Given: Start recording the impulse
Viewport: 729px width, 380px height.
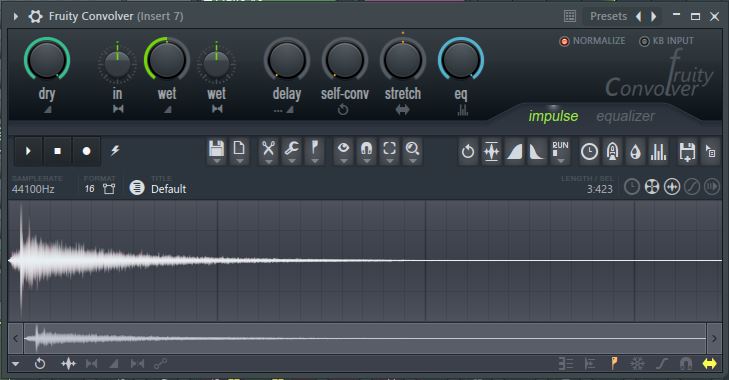Looking at the screenshot, I should (86, 151).
